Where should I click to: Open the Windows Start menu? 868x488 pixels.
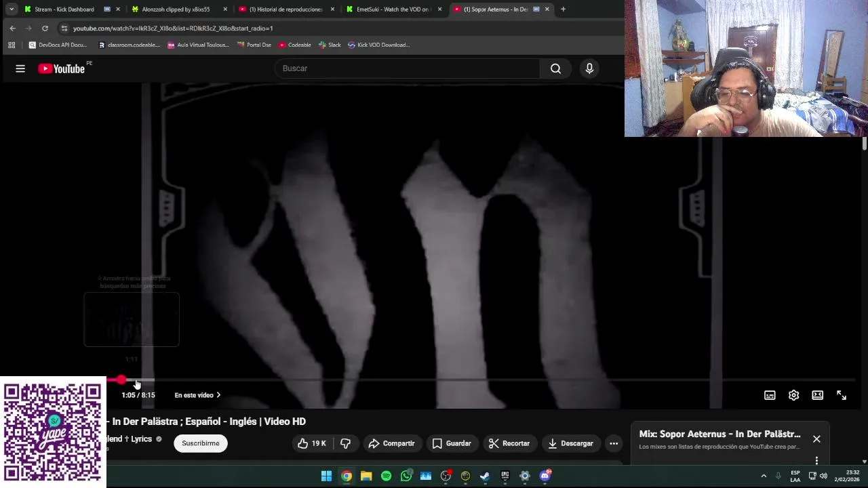coord(326,476)
